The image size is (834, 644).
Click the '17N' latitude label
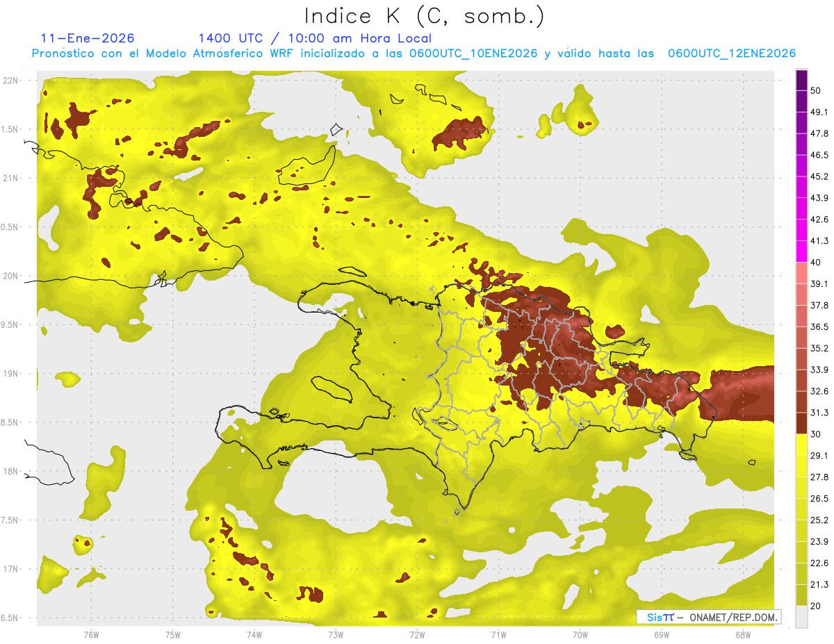[x=11, y=570]
